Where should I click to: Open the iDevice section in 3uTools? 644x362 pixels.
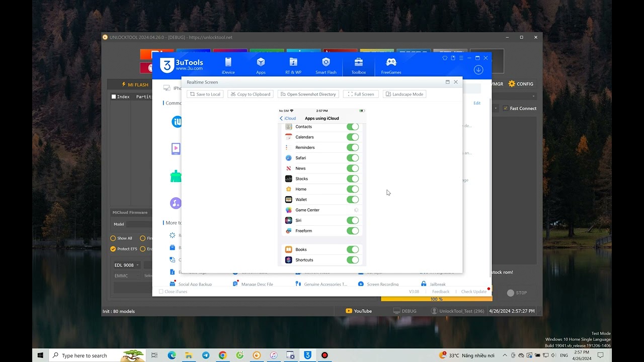pos(228,65)
